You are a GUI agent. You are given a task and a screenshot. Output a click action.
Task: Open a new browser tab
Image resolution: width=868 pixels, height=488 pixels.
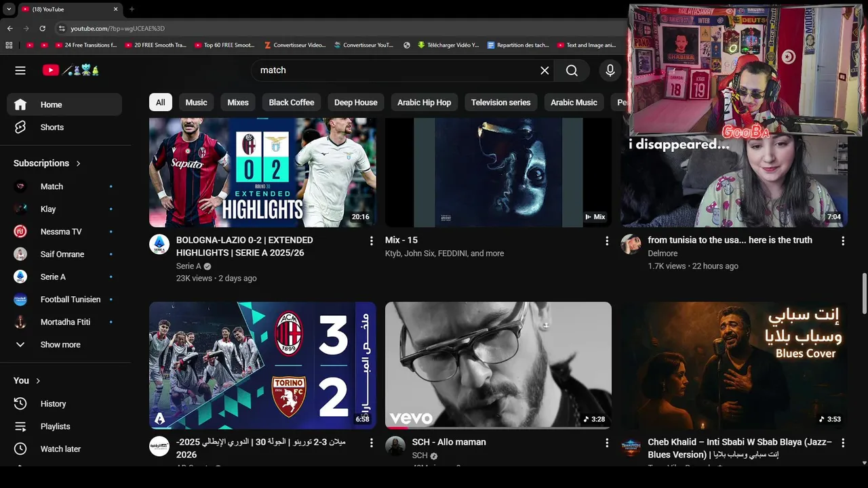132,9
